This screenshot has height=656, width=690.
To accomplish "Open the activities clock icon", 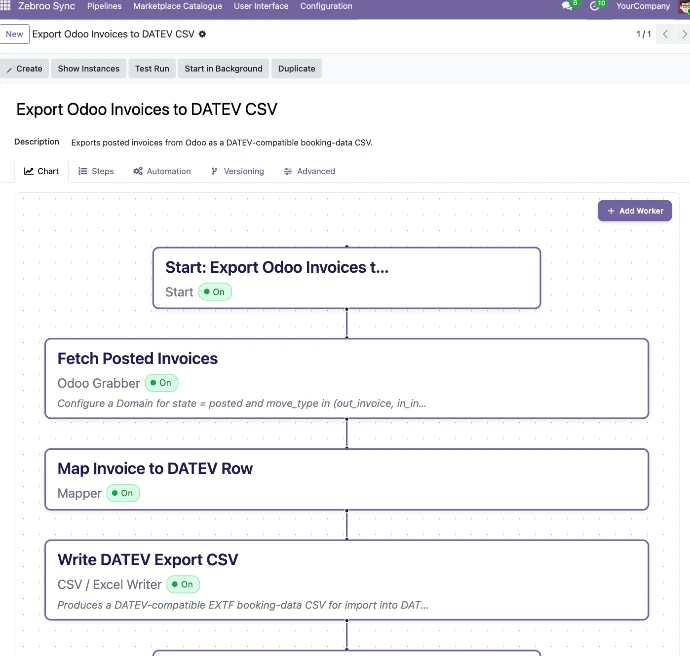I will pyautogui.click(x=594, y=6).
